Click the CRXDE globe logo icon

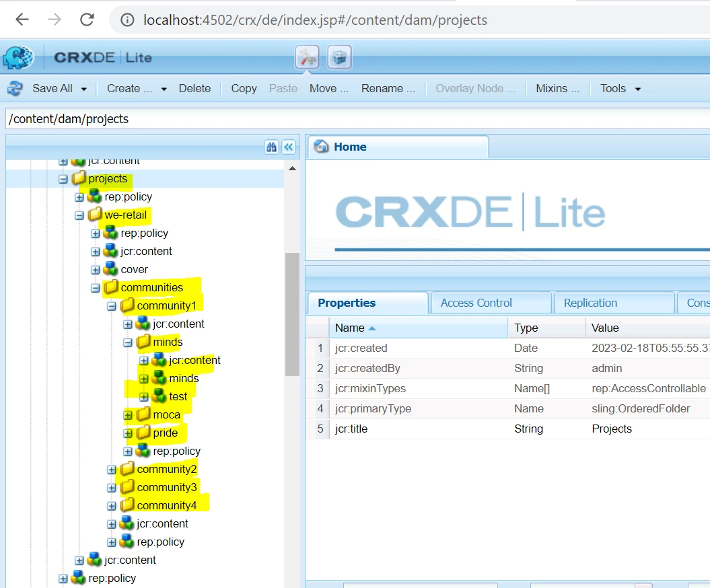click(x=18, y=57)
